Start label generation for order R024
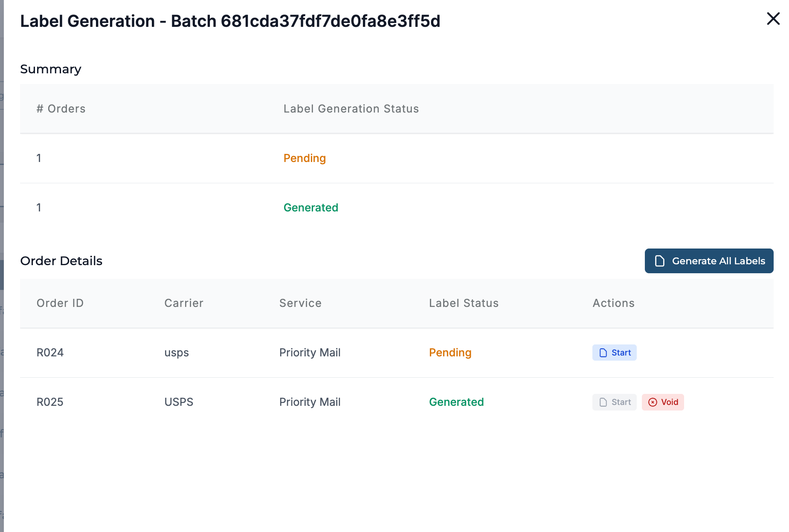 [x=614, y=353]
